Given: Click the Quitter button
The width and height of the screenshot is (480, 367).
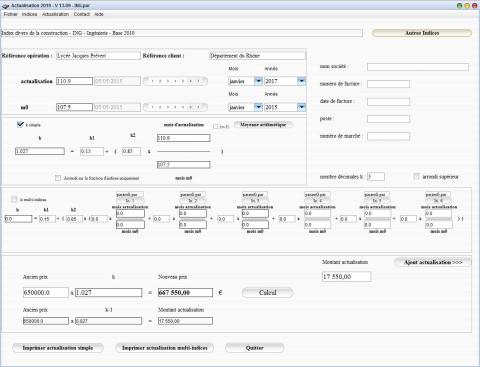Looking at the screenshot, I should click(x=255, y=348).
